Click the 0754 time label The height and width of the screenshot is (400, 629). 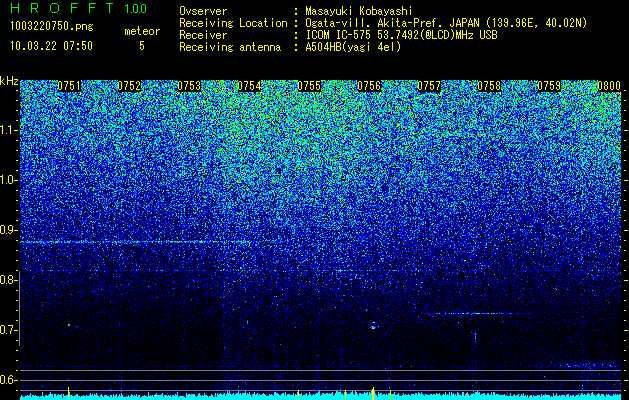click(249, 86)
